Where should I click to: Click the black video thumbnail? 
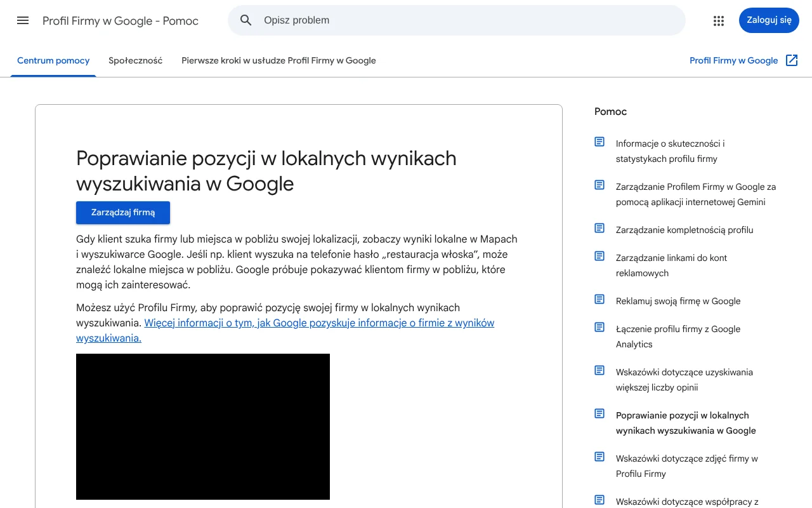pos(203,427)
